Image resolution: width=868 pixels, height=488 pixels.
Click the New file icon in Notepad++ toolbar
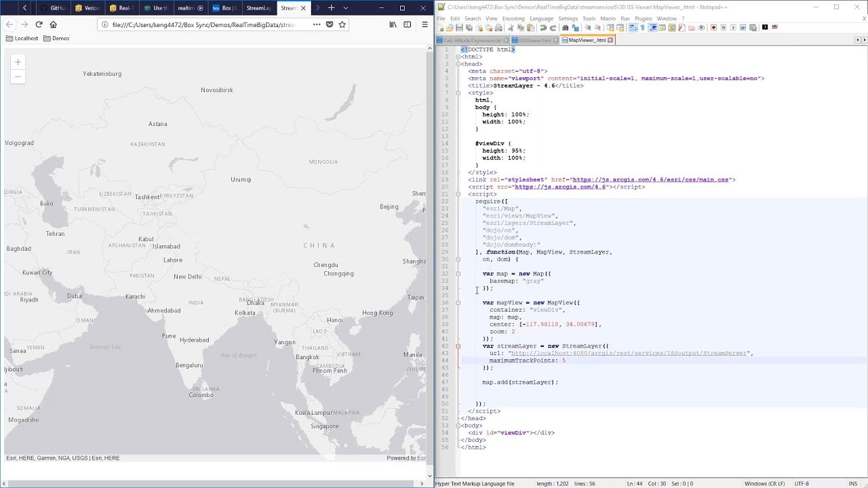click(441, 28)
